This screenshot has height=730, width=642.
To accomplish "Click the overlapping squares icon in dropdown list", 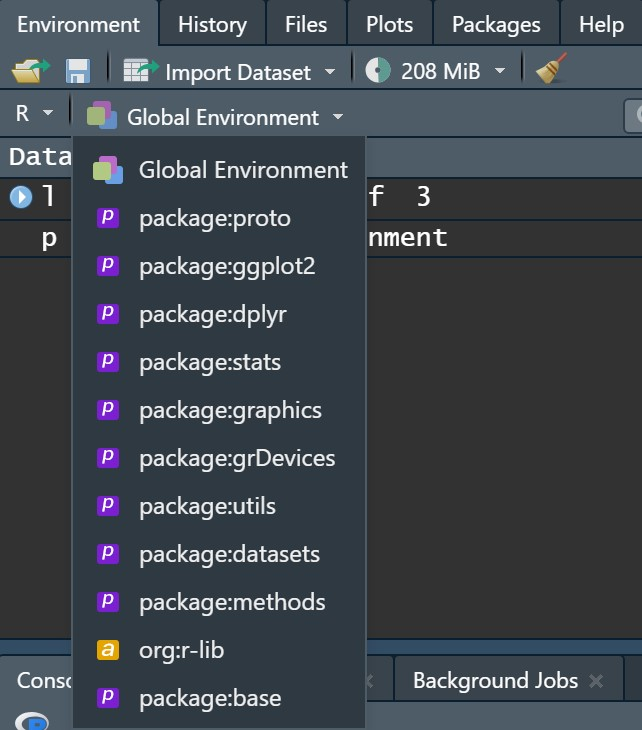I will pyautogui.click(x=108, y=169).
